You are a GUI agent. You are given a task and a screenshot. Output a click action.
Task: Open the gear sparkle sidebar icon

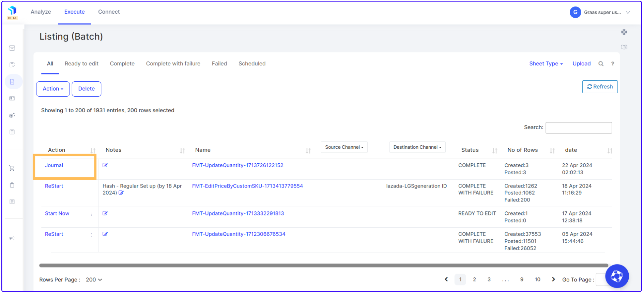(x=12, y=115)
